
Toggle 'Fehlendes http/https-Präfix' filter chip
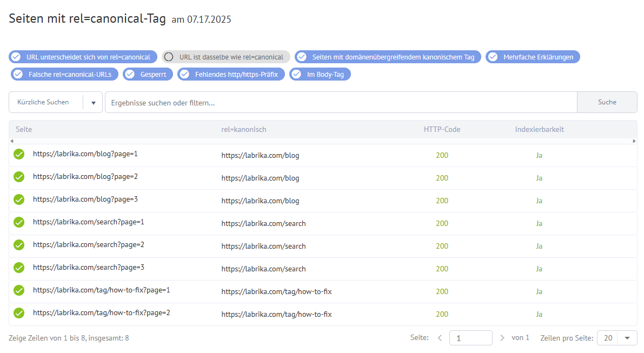231,74
